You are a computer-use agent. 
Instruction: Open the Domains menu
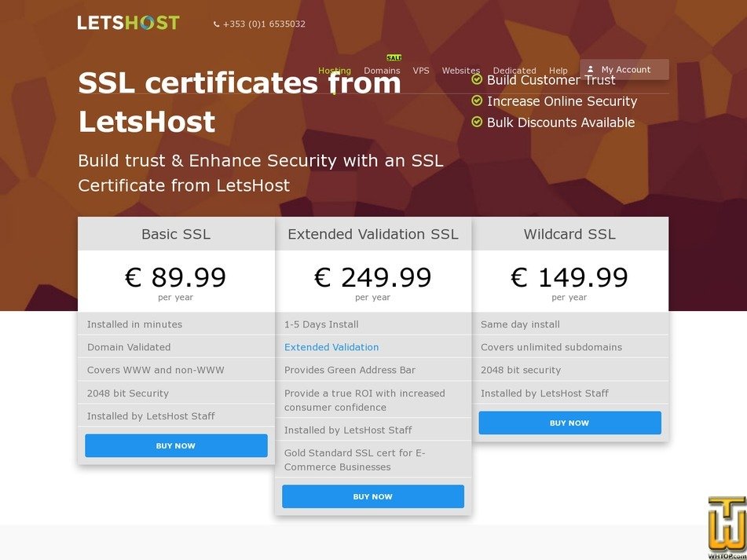point(383,70)
